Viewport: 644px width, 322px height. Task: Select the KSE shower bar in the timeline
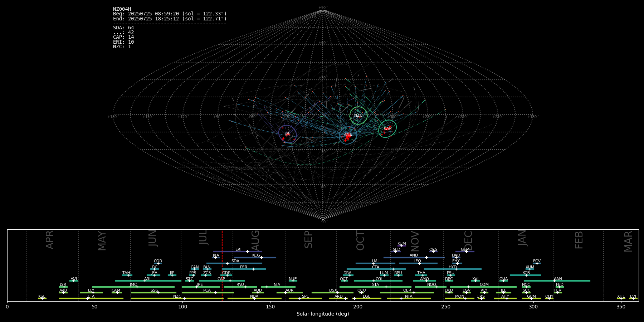[x=42, y=298]
